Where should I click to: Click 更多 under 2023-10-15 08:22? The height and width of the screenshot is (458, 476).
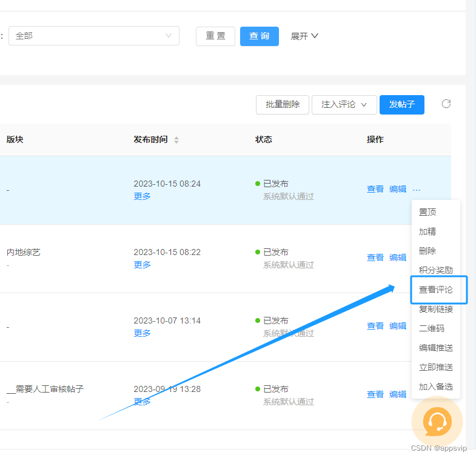[142, 265]
